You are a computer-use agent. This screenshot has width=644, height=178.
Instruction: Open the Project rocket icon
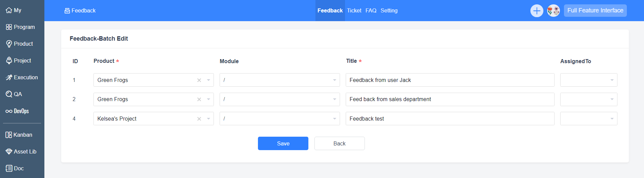[x=9, y=61]
